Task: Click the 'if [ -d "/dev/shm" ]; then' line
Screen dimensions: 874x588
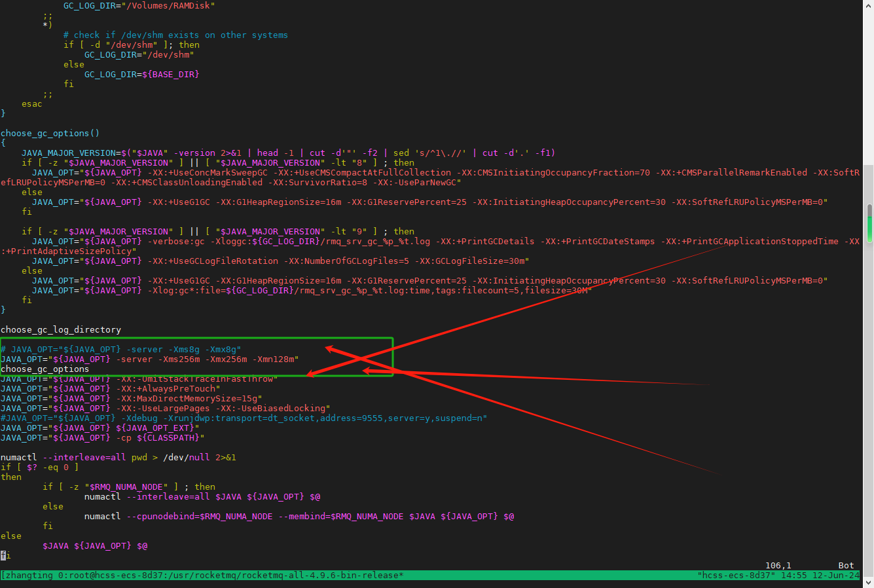Action: click(132, 45)
